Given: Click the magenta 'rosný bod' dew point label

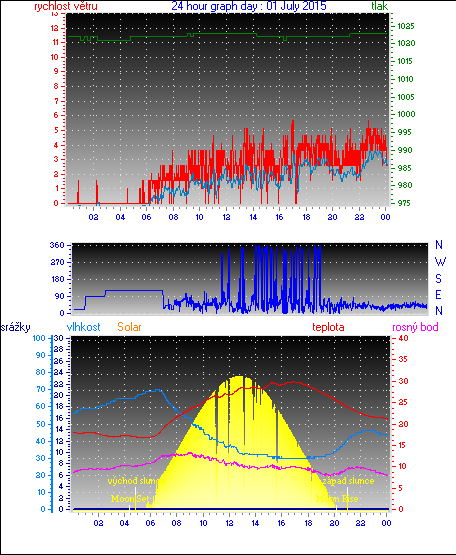Looking at the screenshot, I should coord(415,327).
